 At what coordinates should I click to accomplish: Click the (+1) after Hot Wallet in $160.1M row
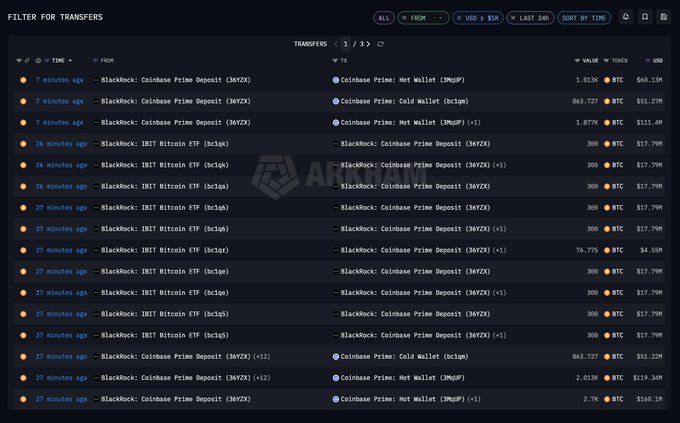pyautogui.click(x=474, y=399)
